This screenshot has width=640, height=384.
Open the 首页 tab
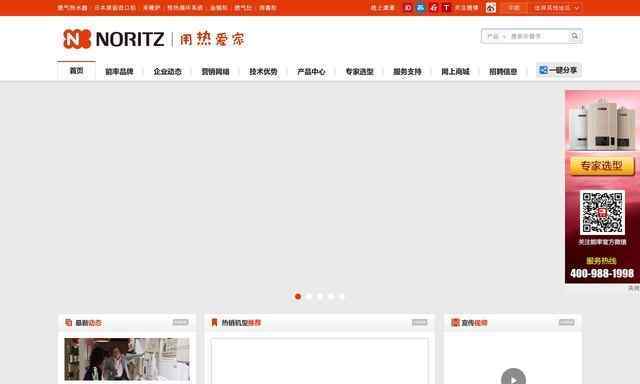coord(76,71)
